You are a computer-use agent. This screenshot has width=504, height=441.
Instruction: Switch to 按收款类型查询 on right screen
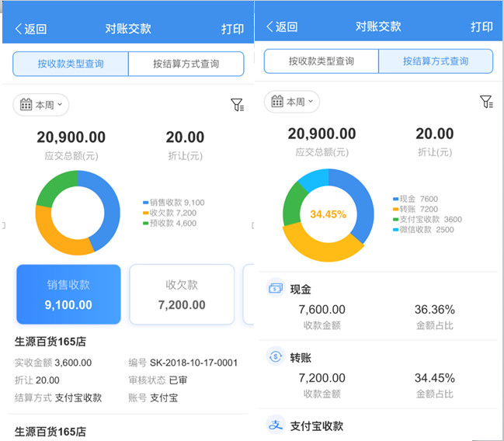click(322, 61)
